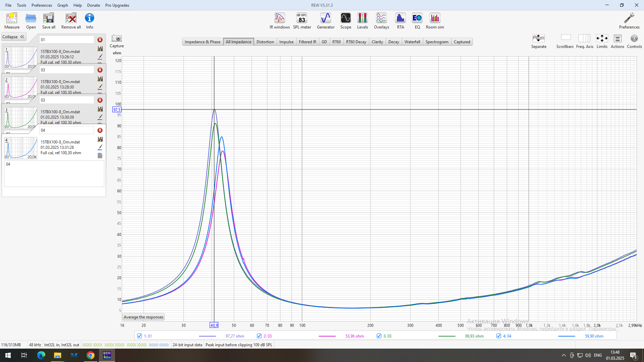Collapse the measurements panel
This screenshot has width=644, height=362.
coord(14,37)
